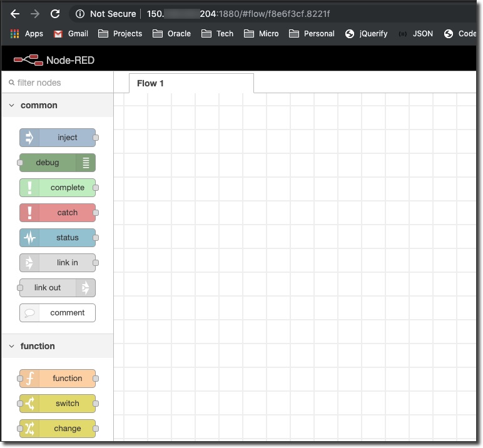
Task: Open the Projects bookmark folder
Action: tap(120, 34)
